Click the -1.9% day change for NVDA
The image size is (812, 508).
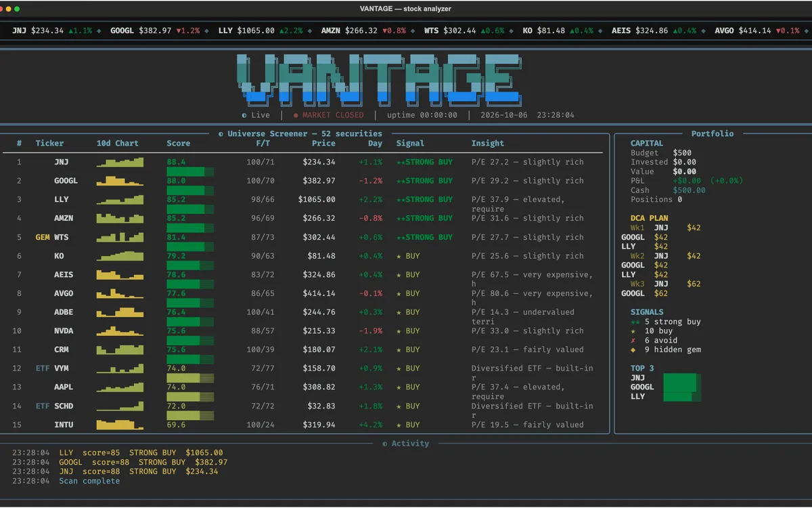coord(371,331)
